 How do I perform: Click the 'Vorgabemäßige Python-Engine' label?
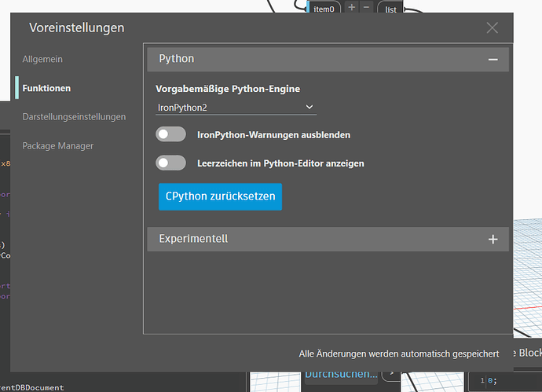(x=228, y=89)
